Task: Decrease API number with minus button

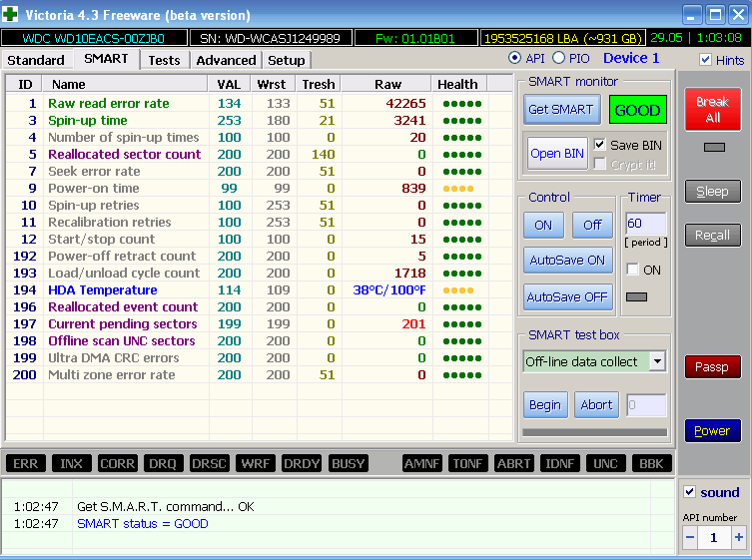Action: click(x=690, y=537)
